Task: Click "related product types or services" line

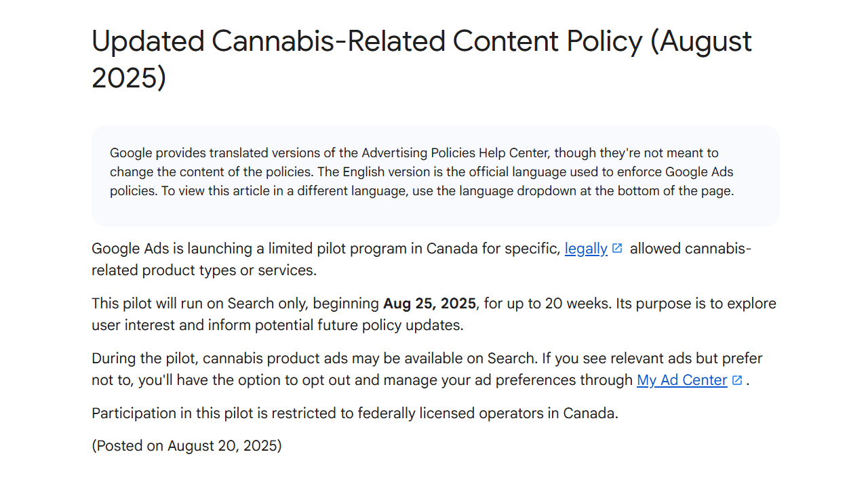Action: click(203, 270)
